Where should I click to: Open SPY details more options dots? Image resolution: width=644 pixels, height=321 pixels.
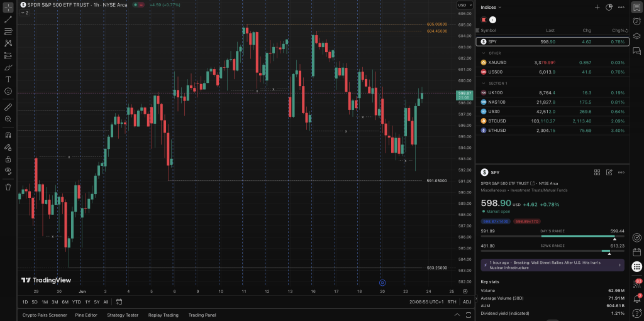point(621,172)
